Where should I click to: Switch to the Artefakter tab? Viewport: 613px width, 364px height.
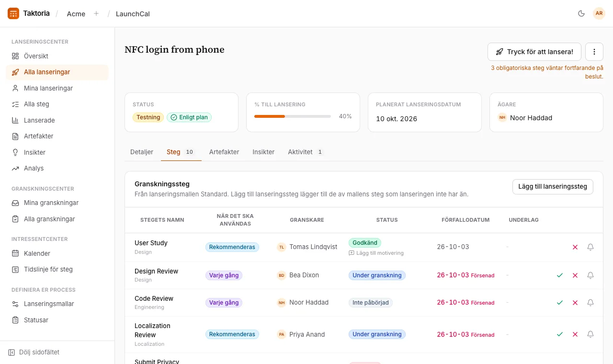coord(224,152)
